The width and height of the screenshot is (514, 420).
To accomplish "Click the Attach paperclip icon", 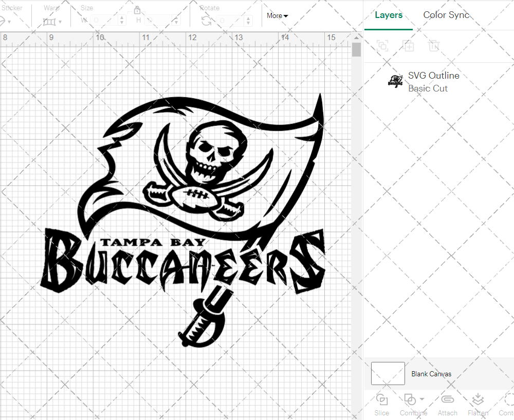I will [447, 404].
